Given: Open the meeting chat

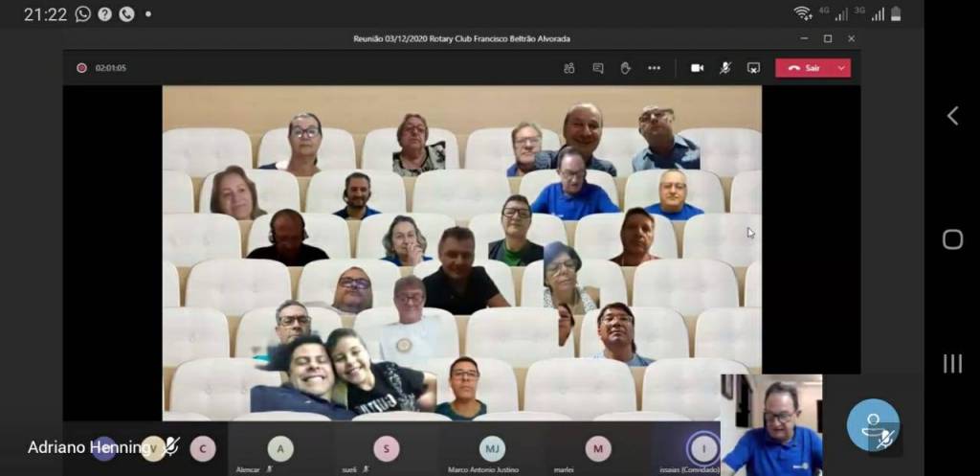Looking at the screenshot, I should 598,68.
